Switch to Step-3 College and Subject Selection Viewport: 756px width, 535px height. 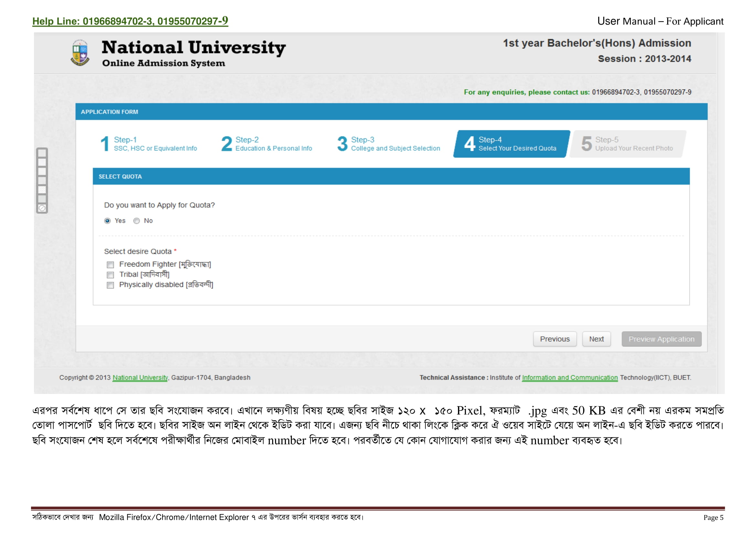pyautogui.click(x=389, y=144)
